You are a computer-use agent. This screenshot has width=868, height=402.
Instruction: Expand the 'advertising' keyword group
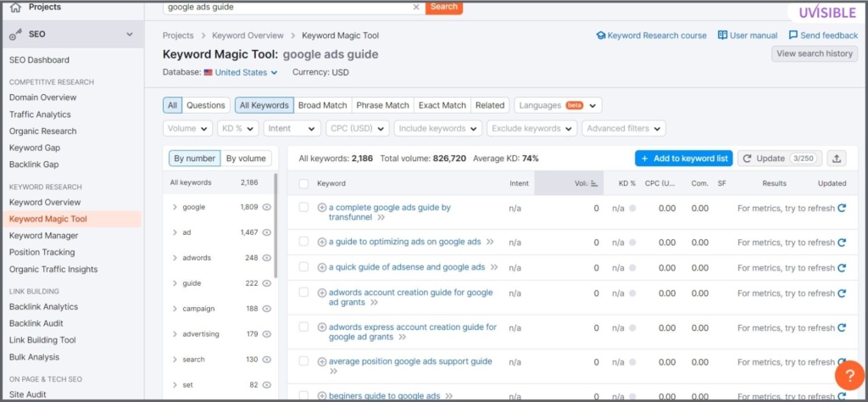click(175, 334)
